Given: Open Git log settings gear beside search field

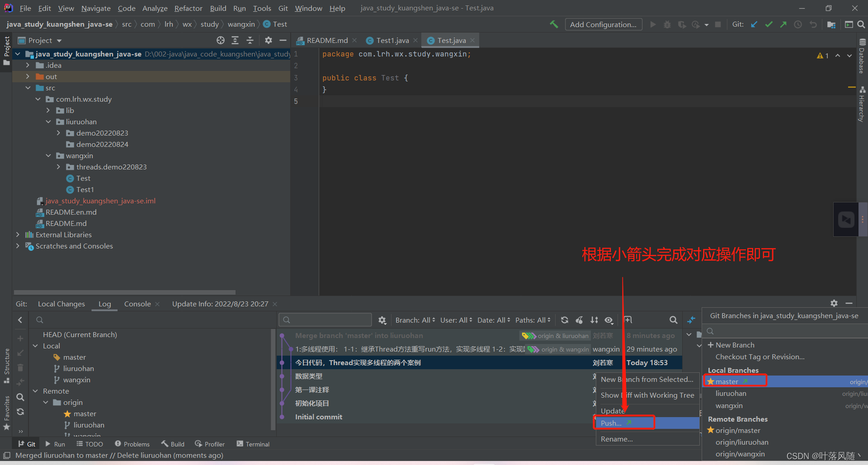Looking at the screenshot, I should click(382, 320).
